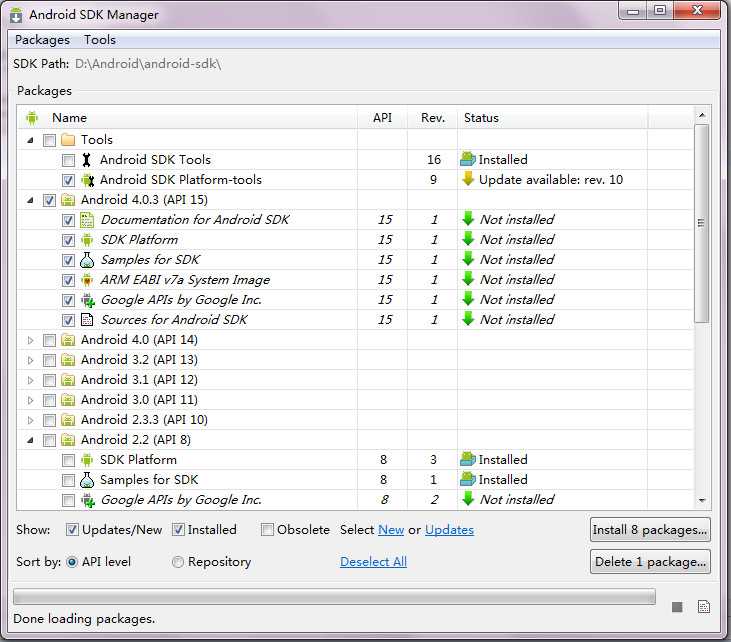Click the package list scrollbar thumb
This screenshot has height=642, width=731.
coord(701,223)
